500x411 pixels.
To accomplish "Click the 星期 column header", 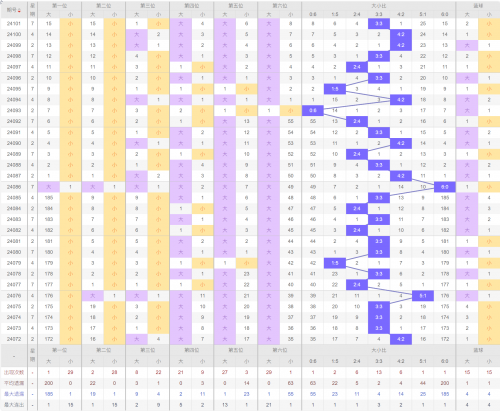I will point(32,10).
